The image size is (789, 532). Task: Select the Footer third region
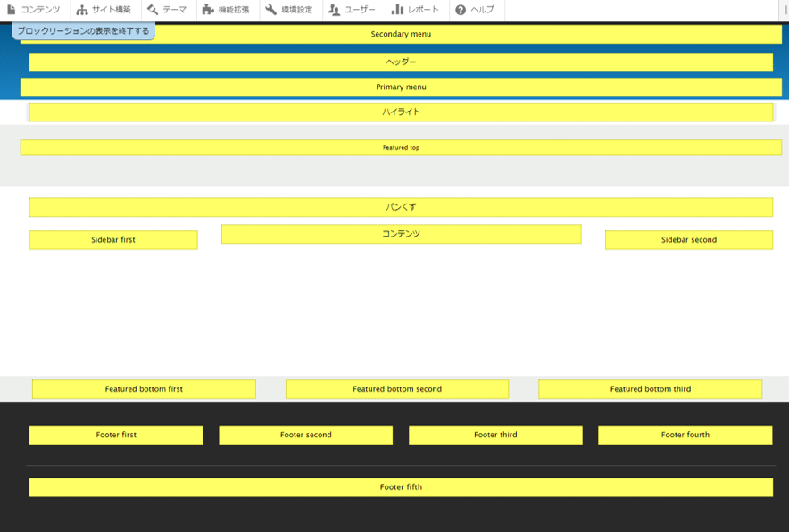point(495,435)
